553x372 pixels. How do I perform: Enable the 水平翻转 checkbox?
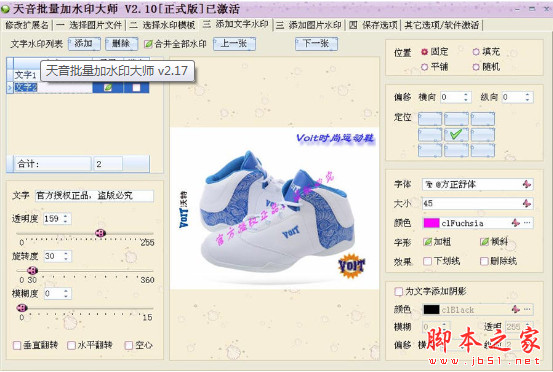[x=72, y=345]
